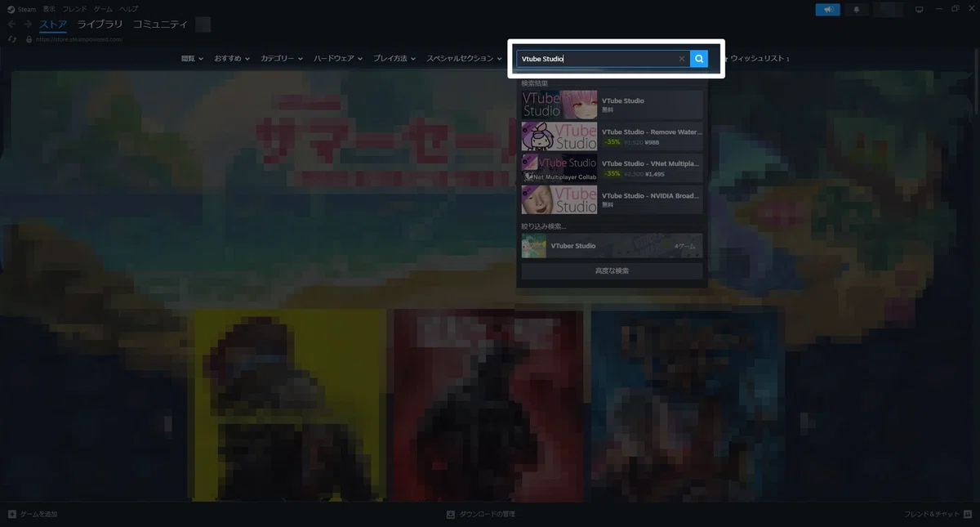Open フレンド＆チャット
The height and width of the screenshot is (527, 980).
tap(938, 514)
